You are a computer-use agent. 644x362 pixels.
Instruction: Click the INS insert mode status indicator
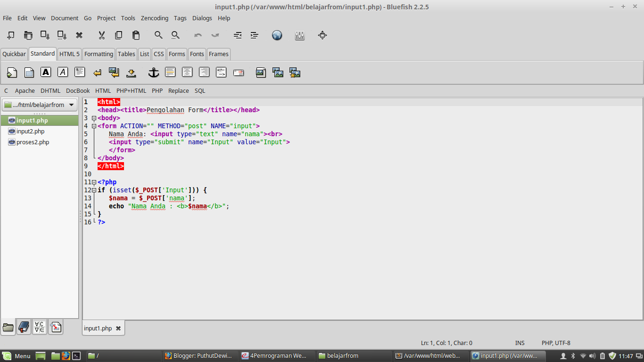tap(520, 343)
